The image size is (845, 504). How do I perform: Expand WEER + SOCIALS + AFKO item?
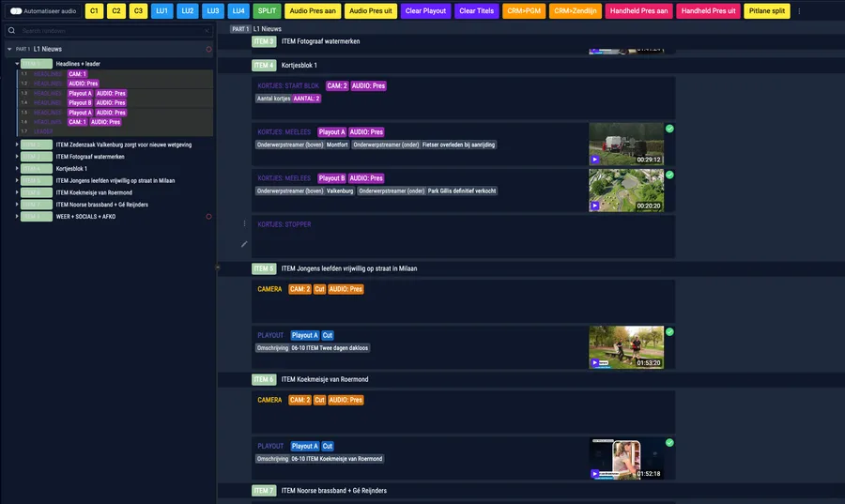coord(17,217)
